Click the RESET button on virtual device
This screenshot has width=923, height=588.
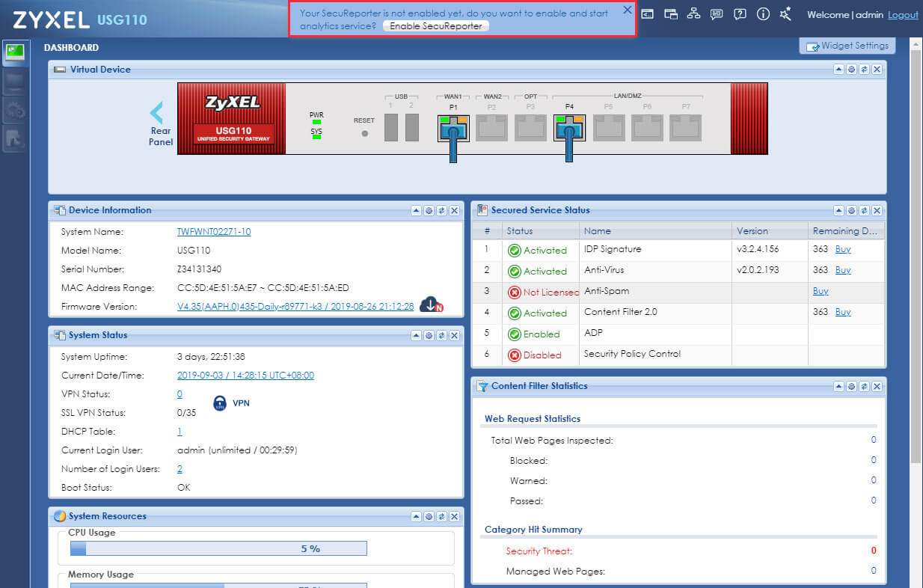pos(364,133)
